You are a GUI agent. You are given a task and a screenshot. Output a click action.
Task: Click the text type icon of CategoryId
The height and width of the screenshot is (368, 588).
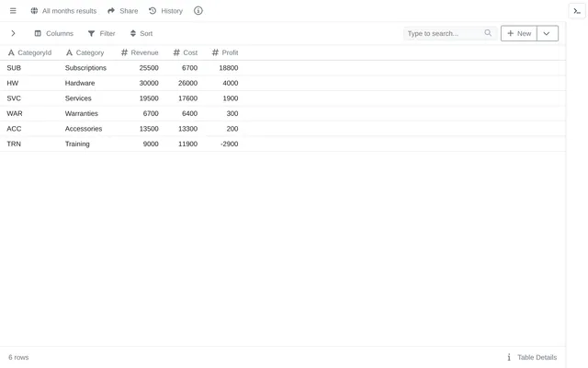(x=11, y=52)
